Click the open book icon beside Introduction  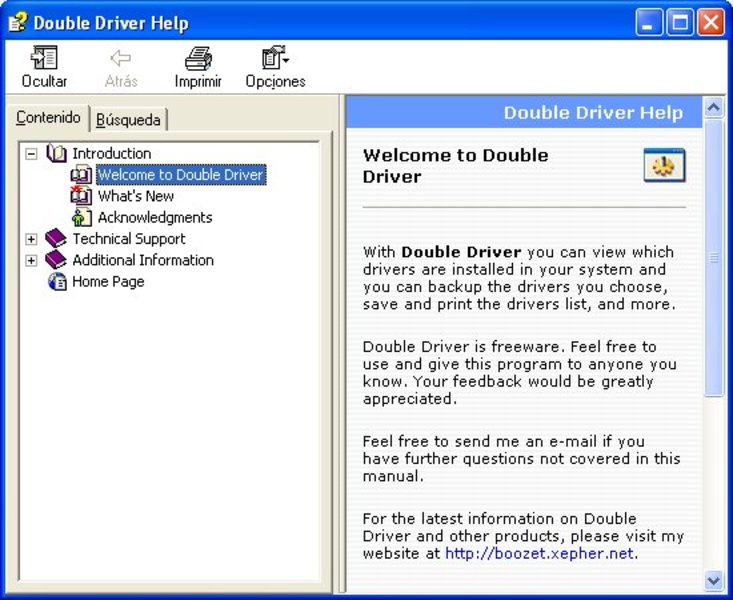[x=57, y=154]
